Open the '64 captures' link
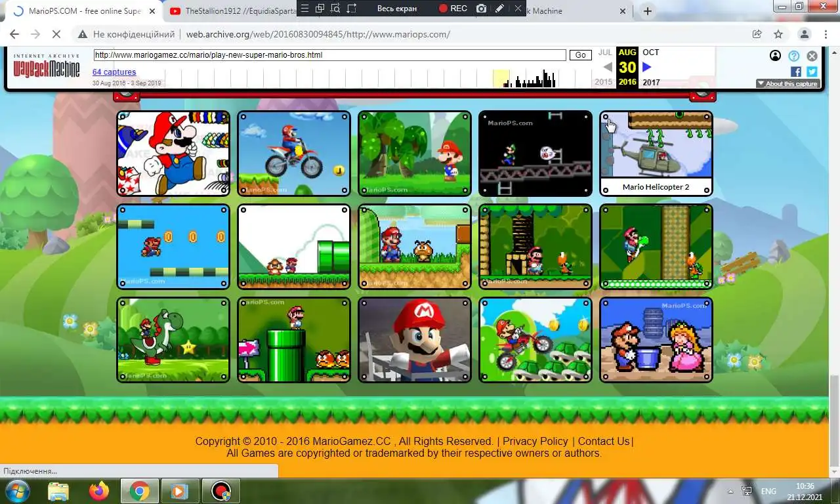840x504 pixels. tap(114, 72)
